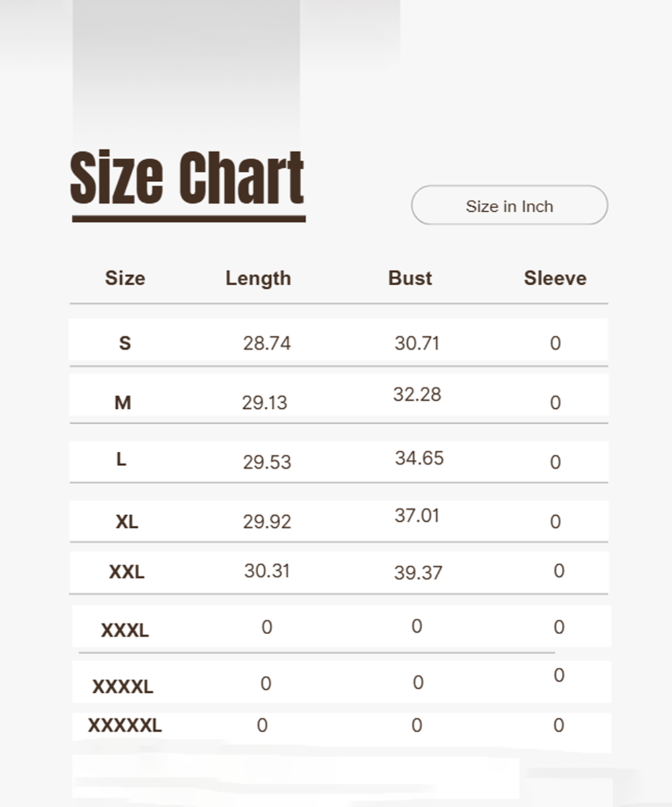Viewport: 672px width, 807px height.
Task: Click the 32.28 bust value
Action: click(x=417, y=395)
